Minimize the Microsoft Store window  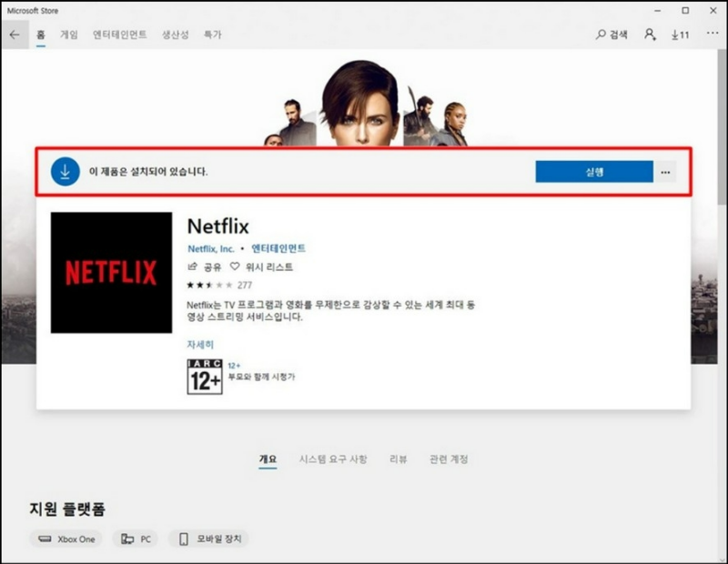[657, 10]
